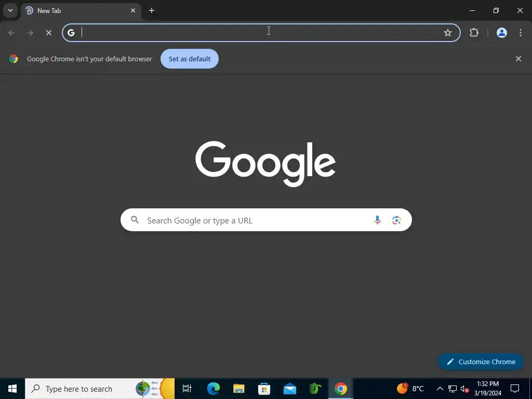Launch Microsoft Edge from taskbar

(x=214, y=389)
